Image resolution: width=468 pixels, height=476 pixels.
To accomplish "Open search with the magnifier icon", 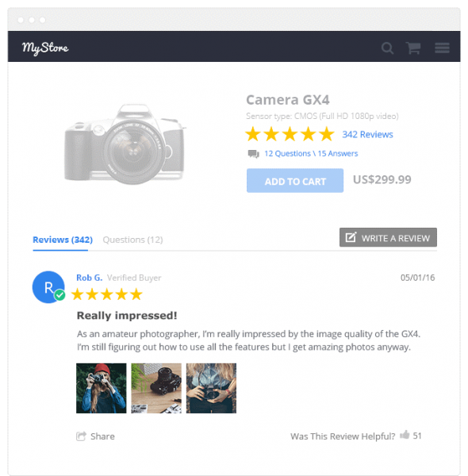I will coord(387,48).
